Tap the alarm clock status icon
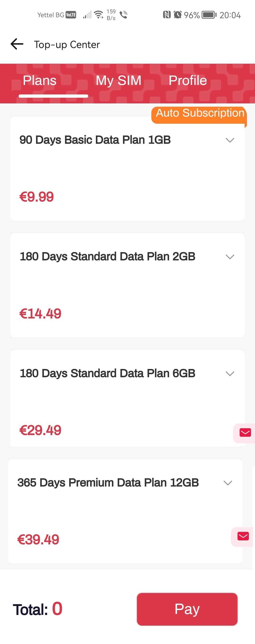 pos(178,15)
